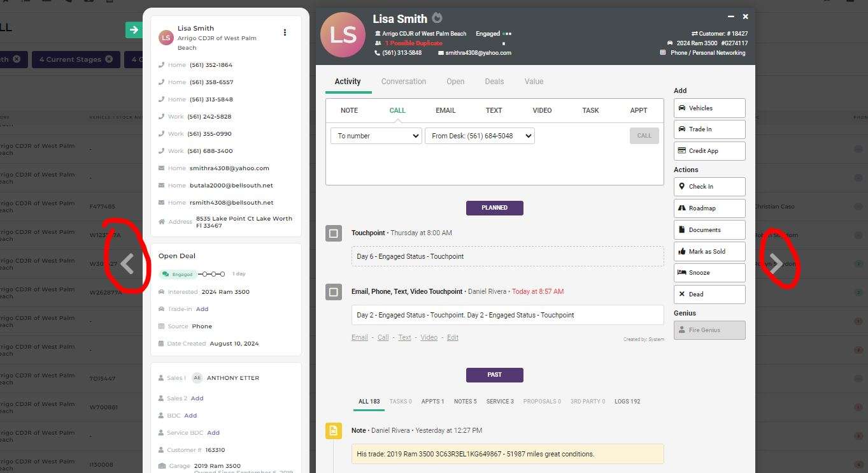Image resolution: width=868 pixels, height=473 pixels.
Task: Switch to the Value tab
Action: (x=534, y=82)
